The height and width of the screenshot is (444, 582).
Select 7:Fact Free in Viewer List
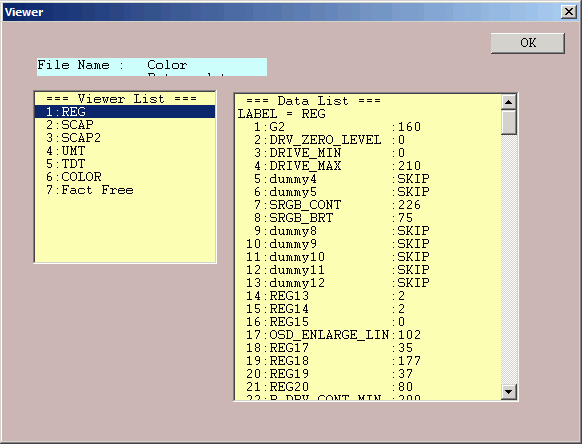pos(125,190)
